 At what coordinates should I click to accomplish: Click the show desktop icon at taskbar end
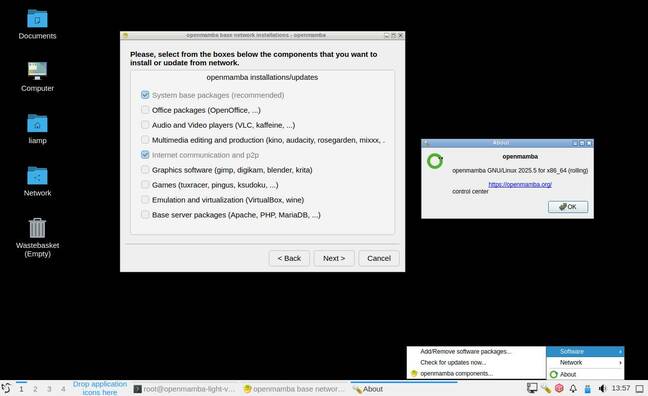pos(639,389)
